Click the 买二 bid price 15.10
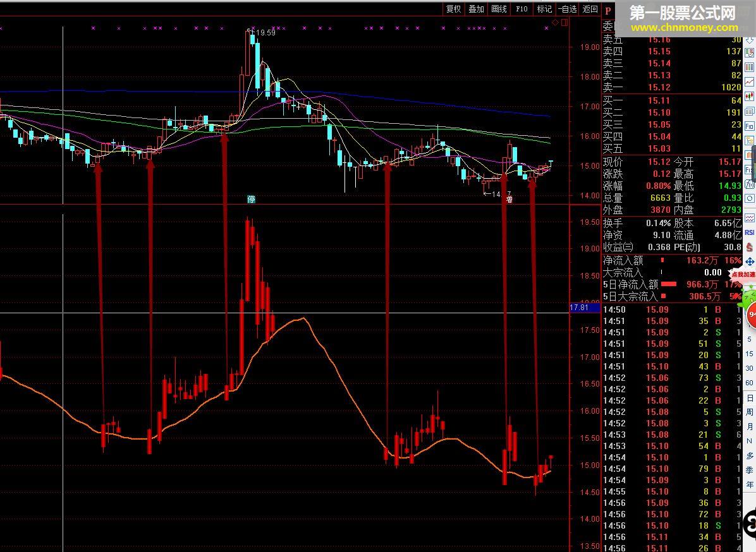The image size is (756, 552). (659, 112)
